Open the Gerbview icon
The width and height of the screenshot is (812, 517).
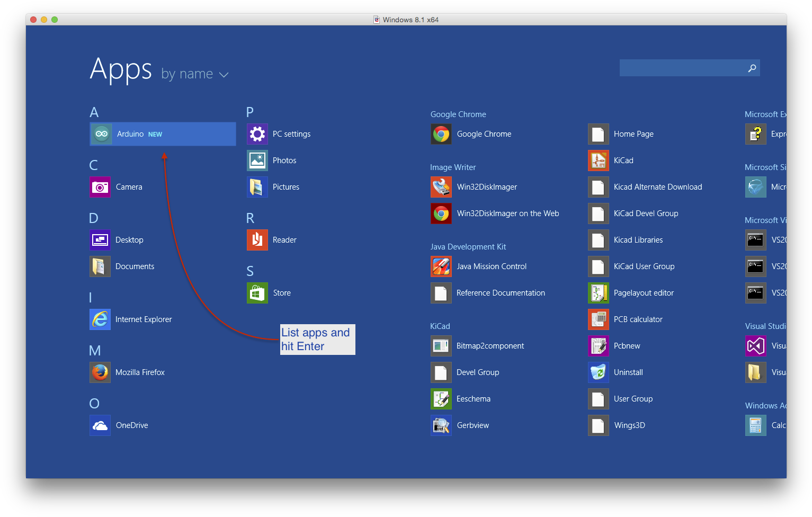coord(441,425)
